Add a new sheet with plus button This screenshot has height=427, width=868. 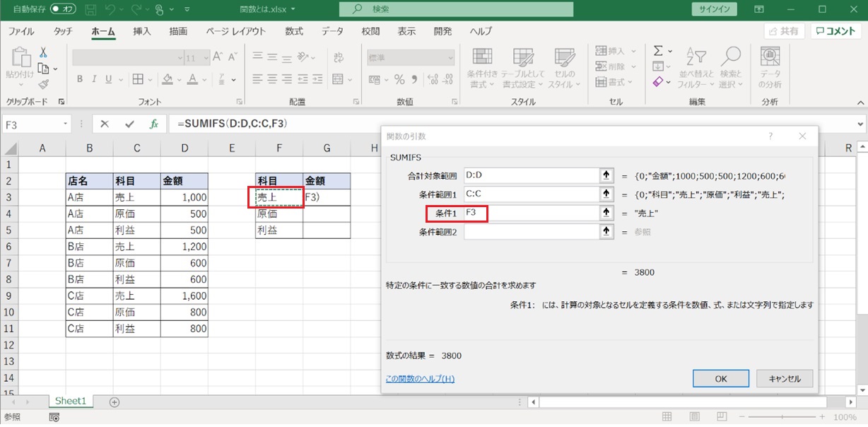click(x=115, y=401)
